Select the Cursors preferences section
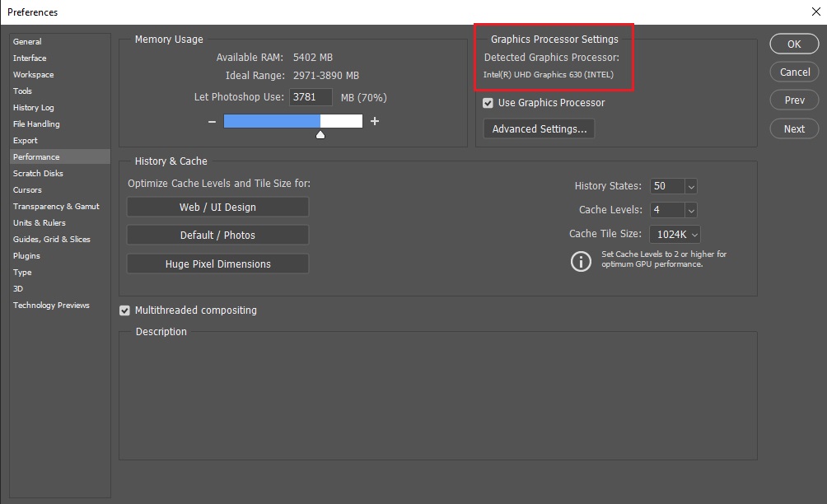The width and height of the screenshot is (827, 504). coord(27,189)
